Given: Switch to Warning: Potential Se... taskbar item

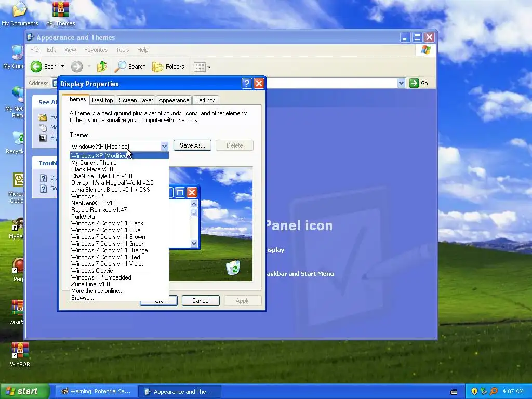Looking at the screenshot, I should click(96, 392).
